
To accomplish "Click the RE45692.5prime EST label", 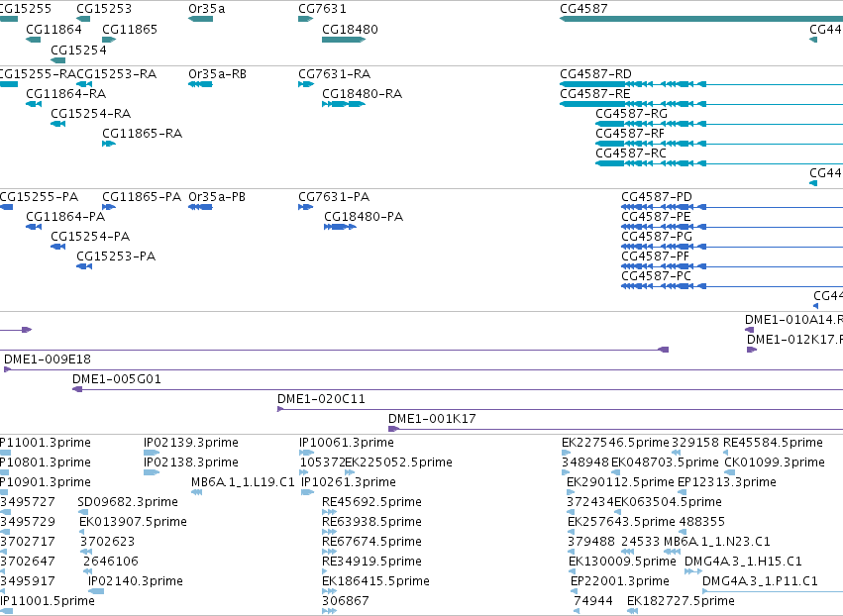I will click(371, 502).
